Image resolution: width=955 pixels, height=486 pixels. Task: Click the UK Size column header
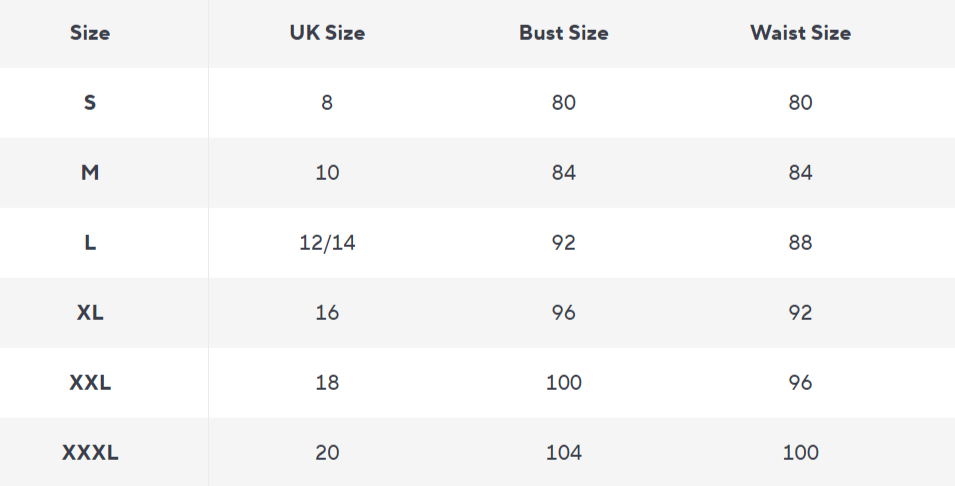point(327,33)
